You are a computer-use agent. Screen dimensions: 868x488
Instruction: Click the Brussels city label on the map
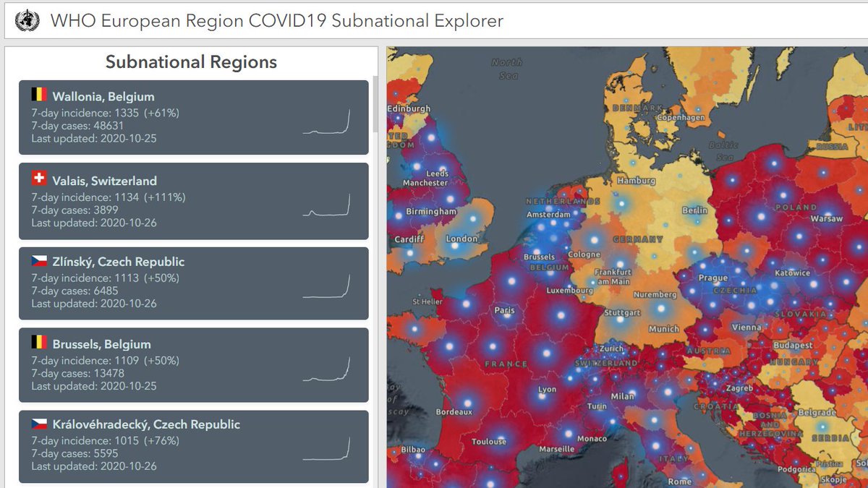pos(539,257)
